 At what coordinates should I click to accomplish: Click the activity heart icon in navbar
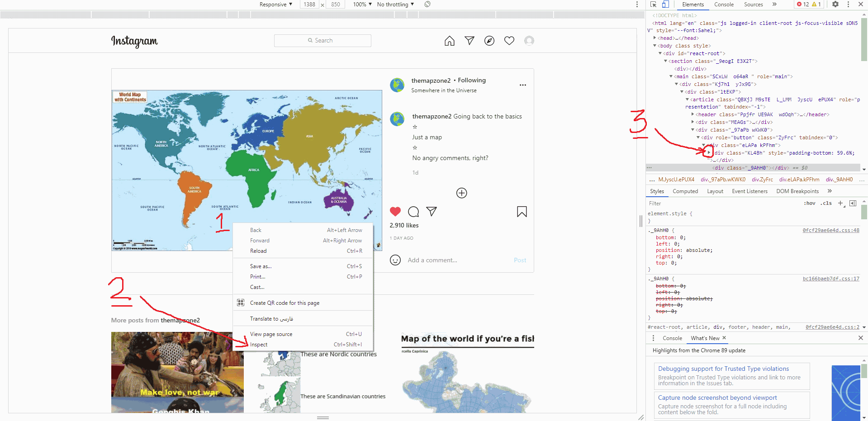[509, 41]
